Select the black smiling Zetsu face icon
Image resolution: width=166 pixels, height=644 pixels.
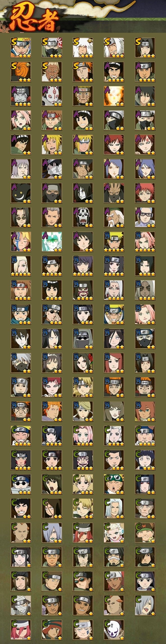[21, 193]
